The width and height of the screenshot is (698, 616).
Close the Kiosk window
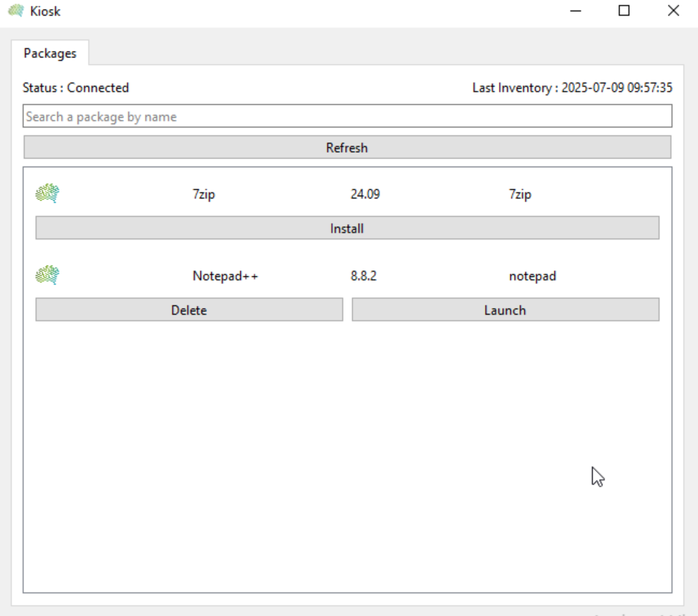(674, 11)
